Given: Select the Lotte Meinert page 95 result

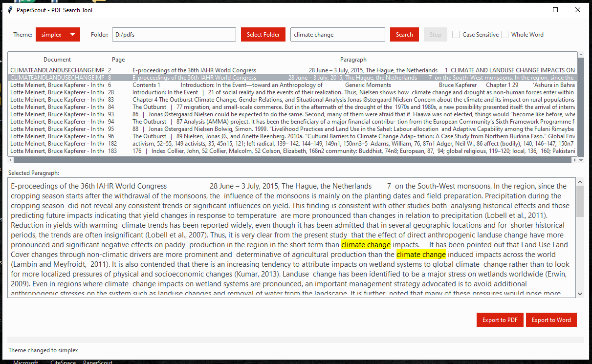Looking at the screenshot, I should click(x=292, y=129).
